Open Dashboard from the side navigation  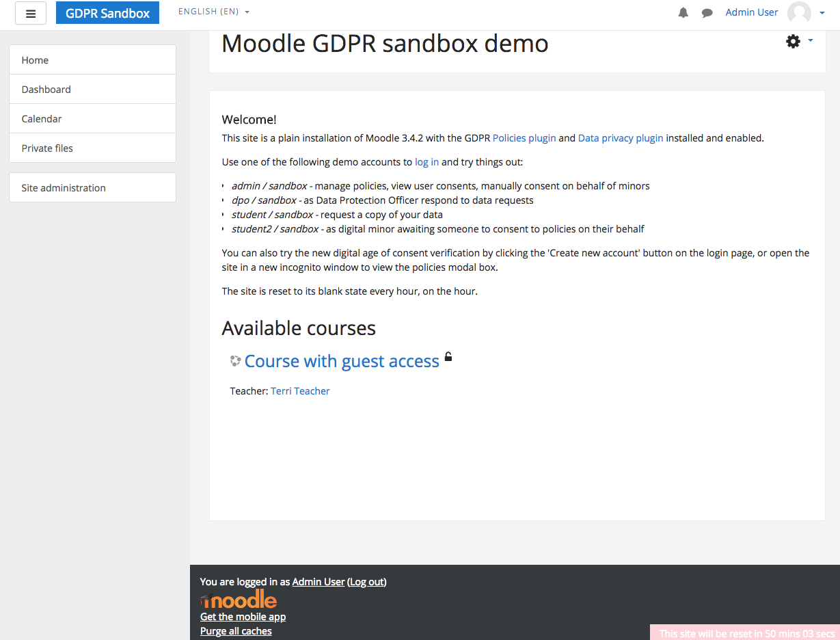pyautogui.click(x=92, y=90)
